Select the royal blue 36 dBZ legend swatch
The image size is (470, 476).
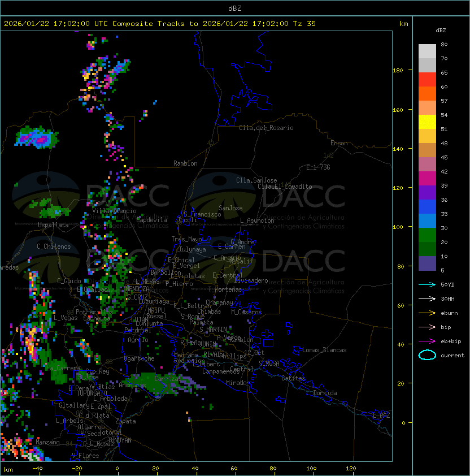click(x=427, y=207)
